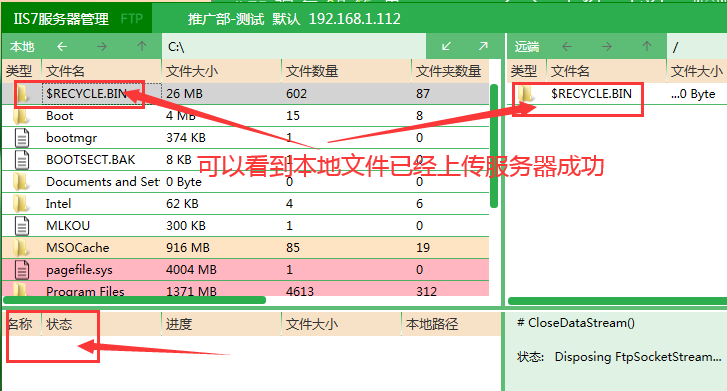
Task: Click the local panel vertical scrollbar
Action: 494,146
